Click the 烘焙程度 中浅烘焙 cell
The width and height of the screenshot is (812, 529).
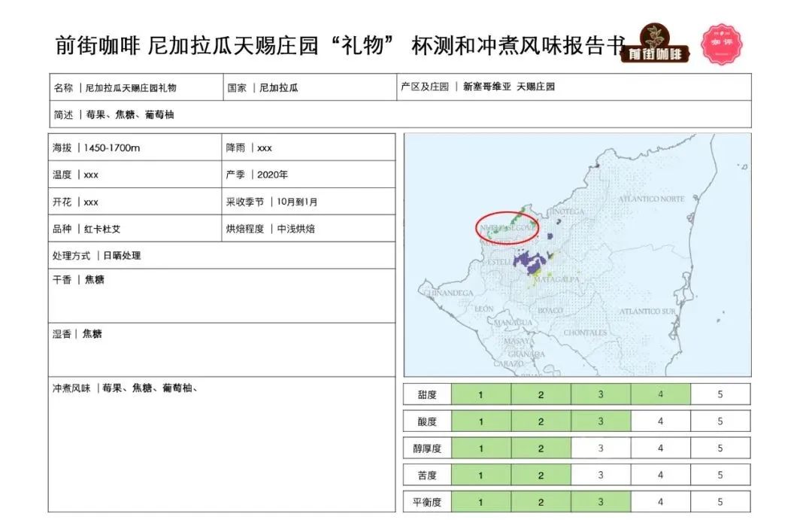(x=308, y=229)
